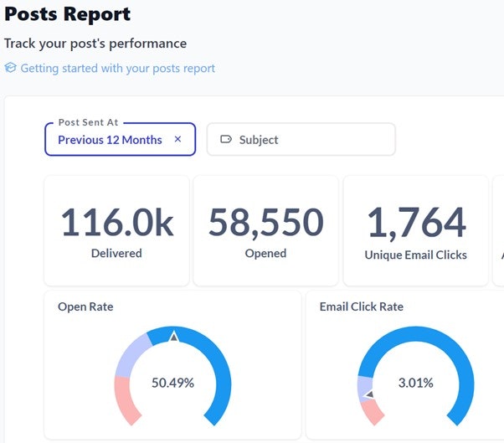The image size is (504, 443).
Task: Click the Open Rate chart title
Action: pos(85,306)
